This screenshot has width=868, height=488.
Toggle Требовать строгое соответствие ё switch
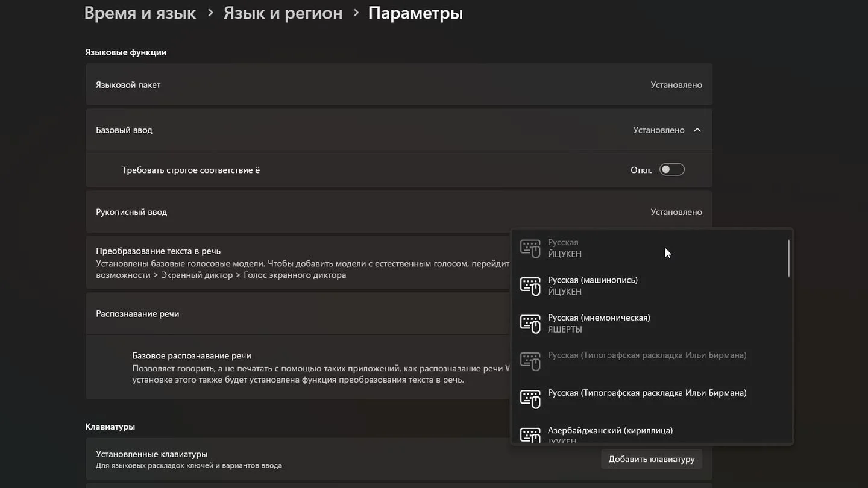[671, 170]
